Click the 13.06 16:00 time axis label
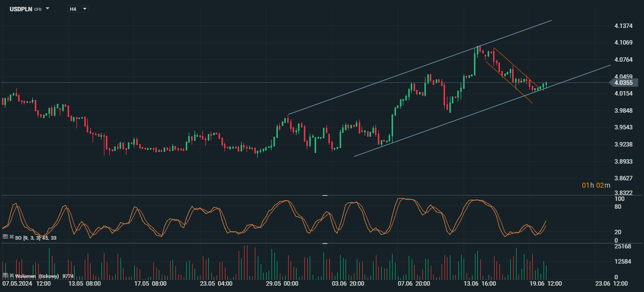 click(x=479, y=284)
